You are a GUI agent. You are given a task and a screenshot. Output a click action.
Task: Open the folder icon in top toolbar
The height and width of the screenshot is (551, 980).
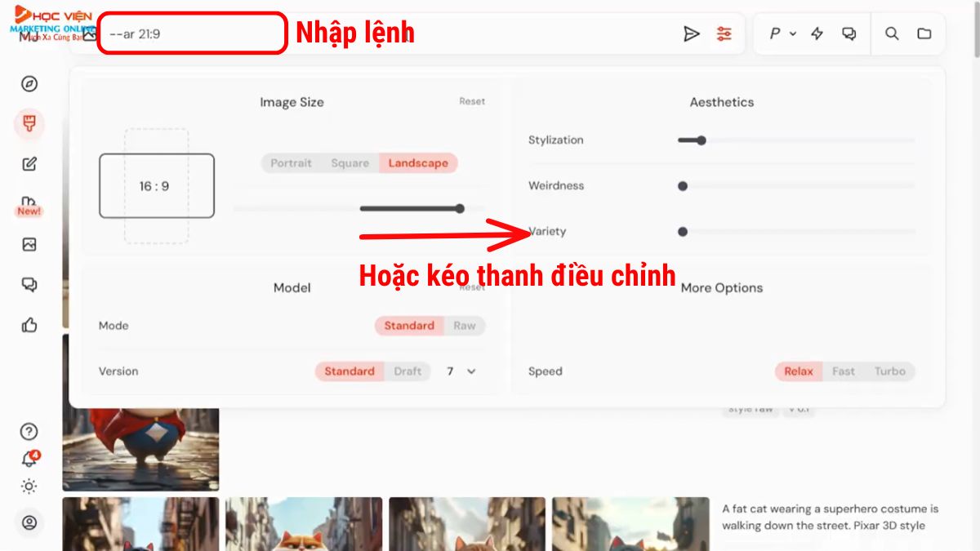(x=924, y=33)
